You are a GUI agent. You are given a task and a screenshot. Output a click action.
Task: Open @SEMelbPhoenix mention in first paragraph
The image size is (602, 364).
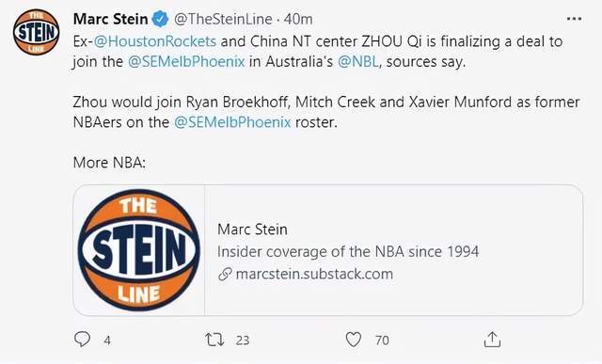(186, 62)
